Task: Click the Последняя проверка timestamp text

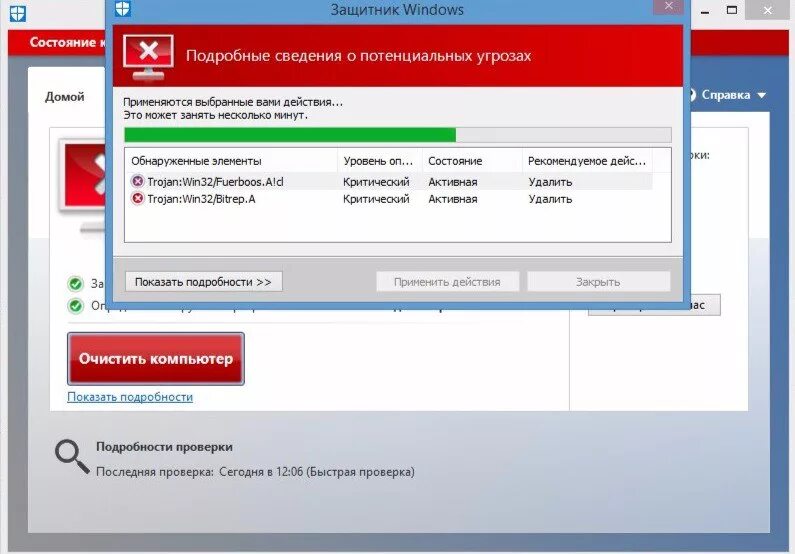Action: point(255,472)
